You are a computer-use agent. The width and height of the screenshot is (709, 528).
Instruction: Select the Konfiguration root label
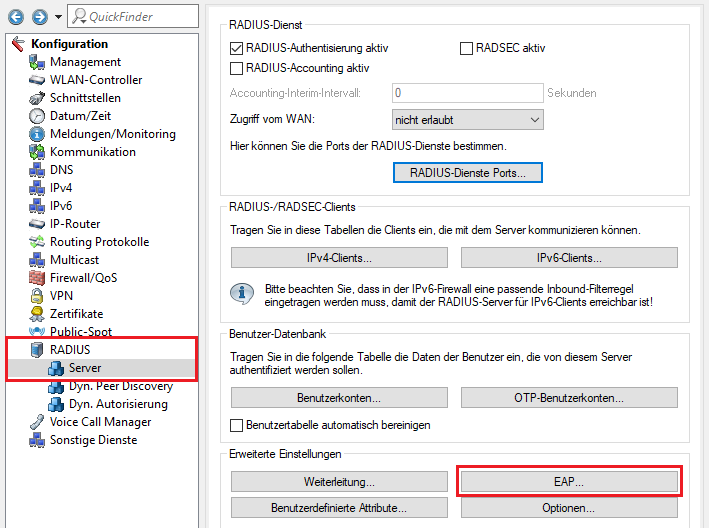pos(70,44)
